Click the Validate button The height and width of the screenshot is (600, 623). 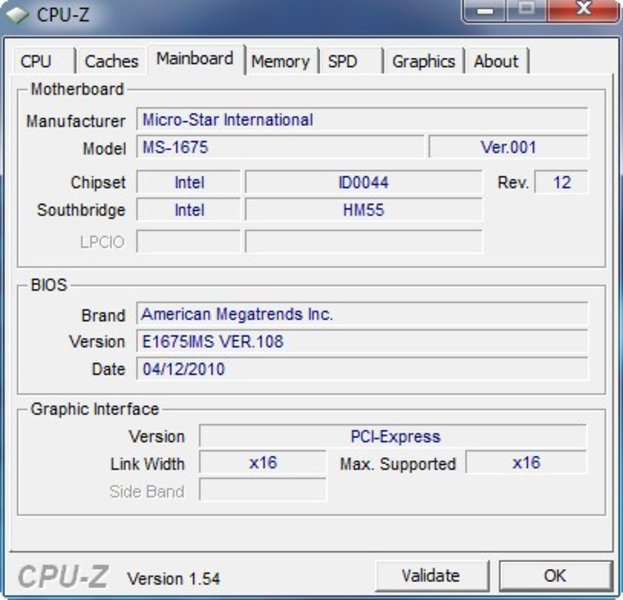click(x=431, y=575)
